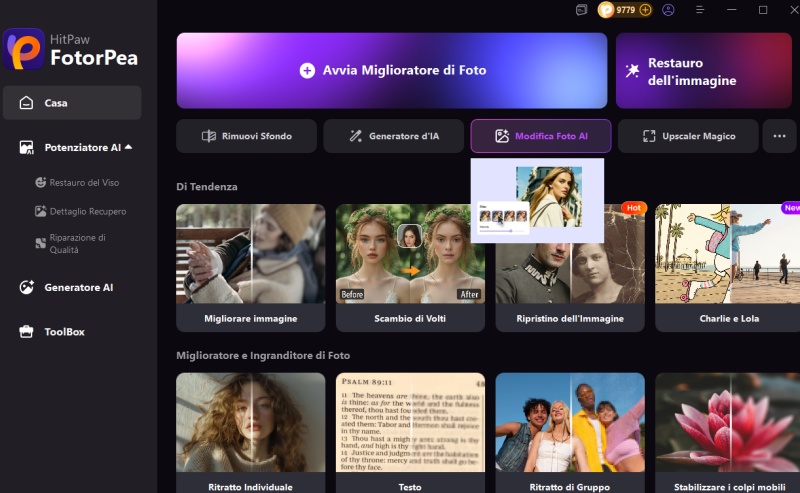Viewport: 800px width, 493px height.
Task: Open the Scambio di Volti thumbnail
Action: click(x=410, y=254)
